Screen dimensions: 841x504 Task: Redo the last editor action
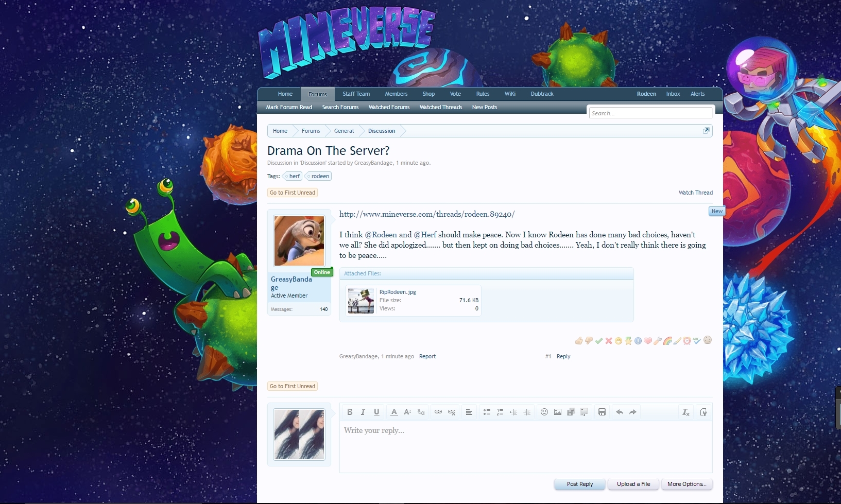[x=633, y=412]
